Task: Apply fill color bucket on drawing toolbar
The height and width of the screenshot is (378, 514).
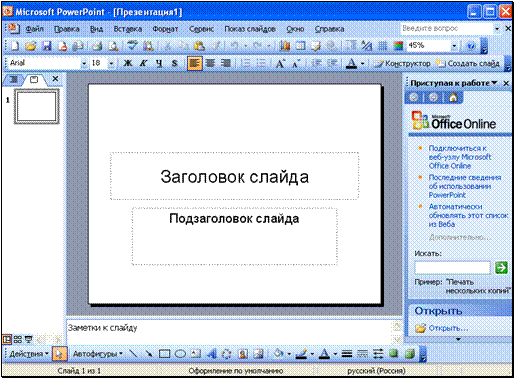Action: 279,354
